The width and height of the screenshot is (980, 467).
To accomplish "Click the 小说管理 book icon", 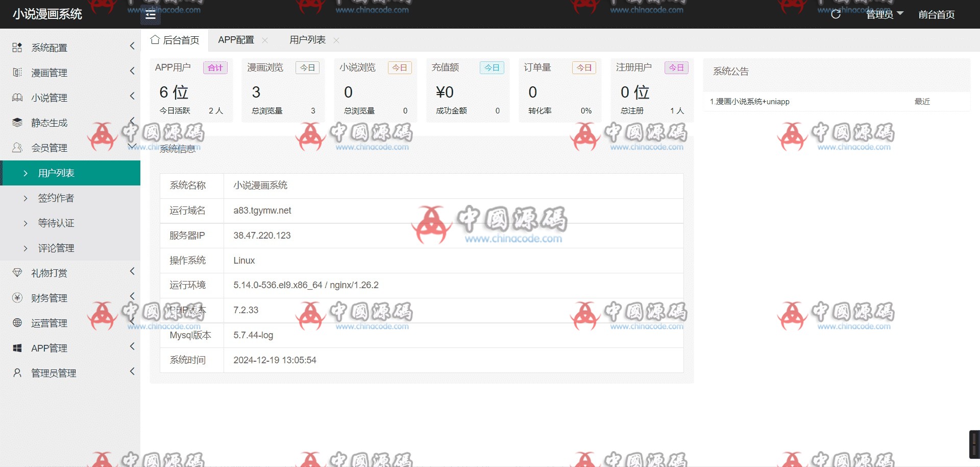I will coord(17,98).
